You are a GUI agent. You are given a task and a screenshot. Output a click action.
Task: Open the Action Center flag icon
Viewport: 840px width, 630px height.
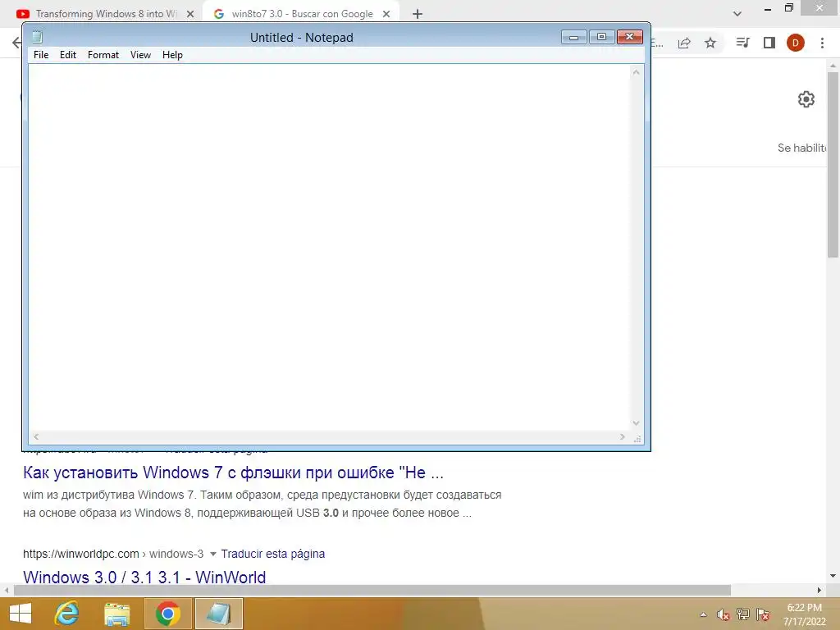(763, 614)
